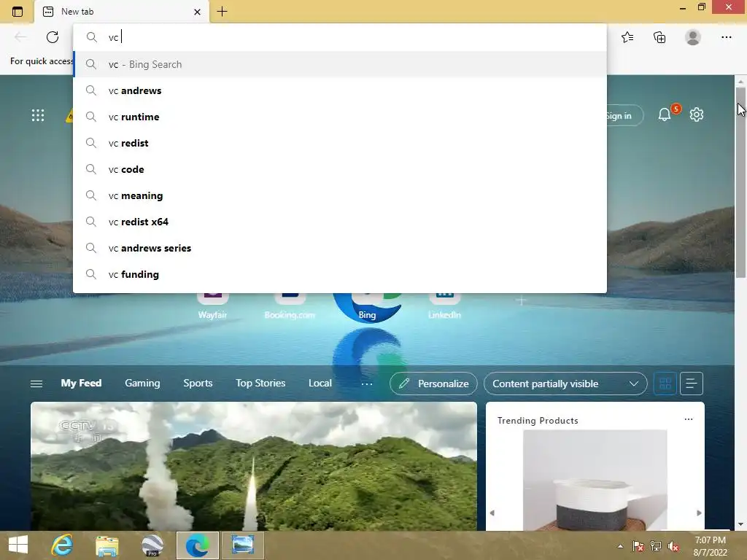Select the 'vc meaning' suggestion
The width and height of the screenshot is (747, 560).
pyautogui.click(x=340, y=195)
